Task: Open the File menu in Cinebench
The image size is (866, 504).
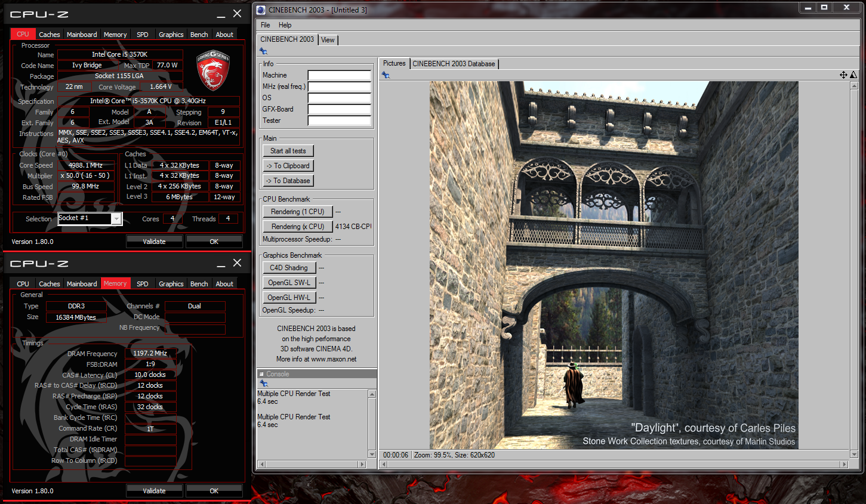Action: click(266, 25)
